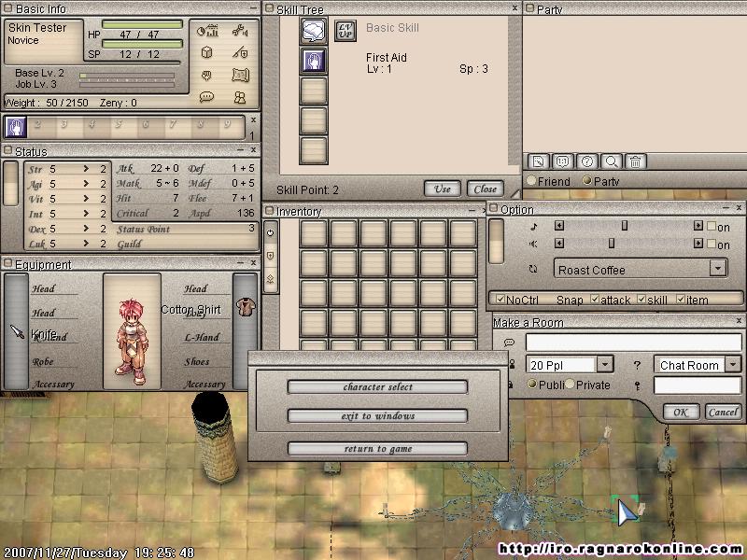Click the first empty inventory slot
Image resolution: width=747 pixels, height=560 pixels.
pyautogui.click(x=314, y=233)
